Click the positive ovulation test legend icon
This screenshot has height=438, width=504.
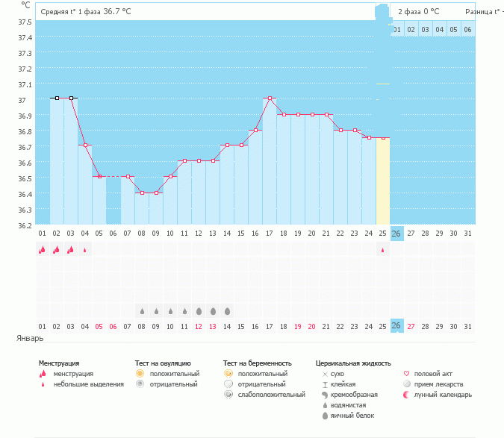click(x=140, y=373)
